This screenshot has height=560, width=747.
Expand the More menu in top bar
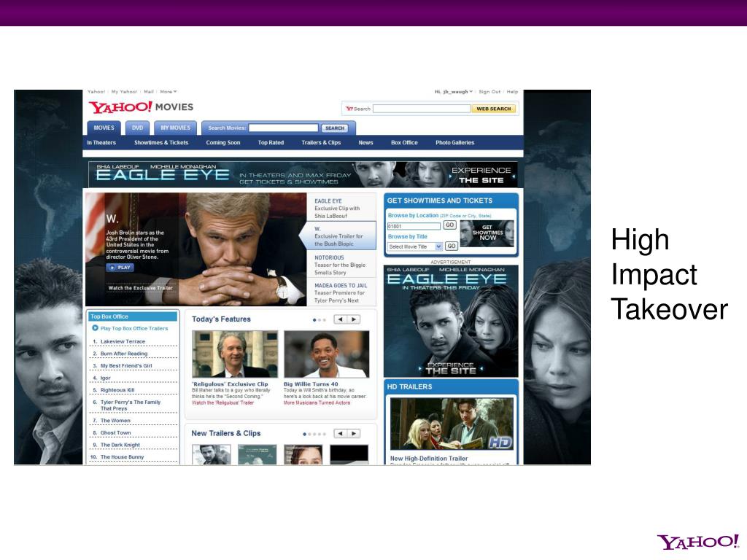click(x=169, y=91)
